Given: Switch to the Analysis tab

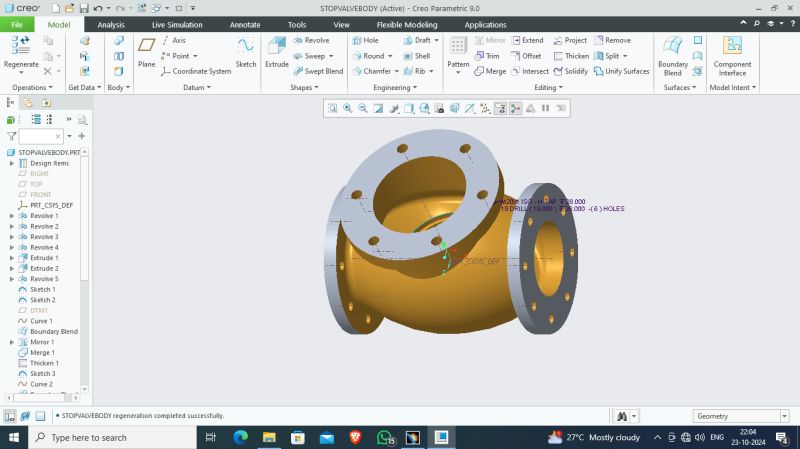Looking at the screenshot, I should point(111,24).
